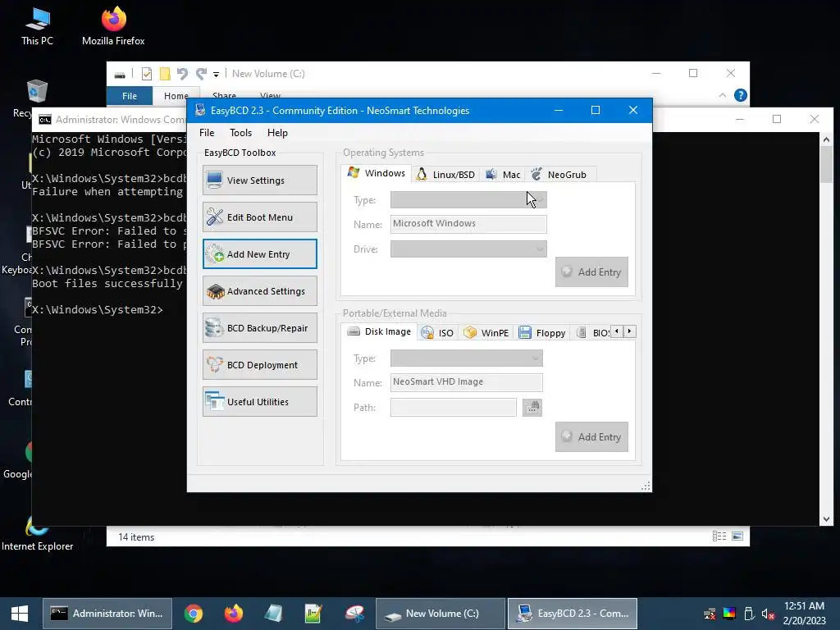Switch to Floppy tab

pos(542,333)
